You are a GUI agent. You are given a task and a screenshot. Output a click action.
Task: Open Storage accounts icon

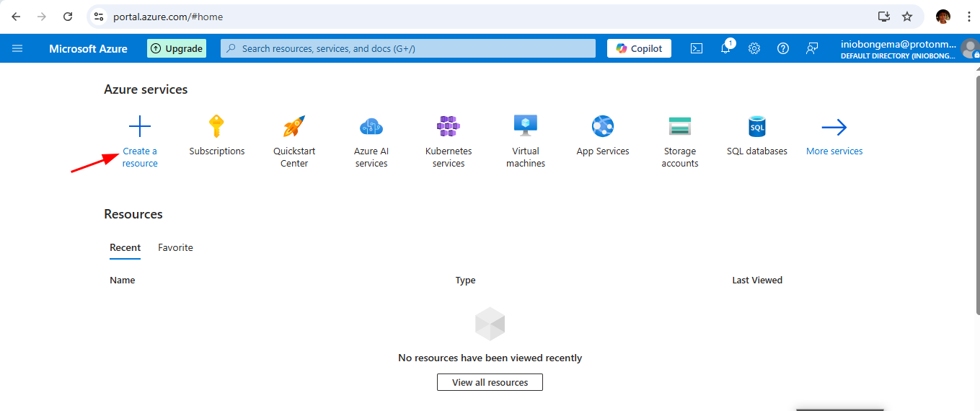coord(680,127)
